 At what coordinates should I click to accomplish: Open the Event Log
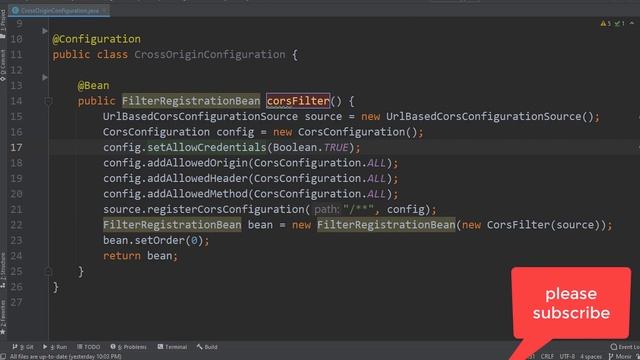[625, 347]
